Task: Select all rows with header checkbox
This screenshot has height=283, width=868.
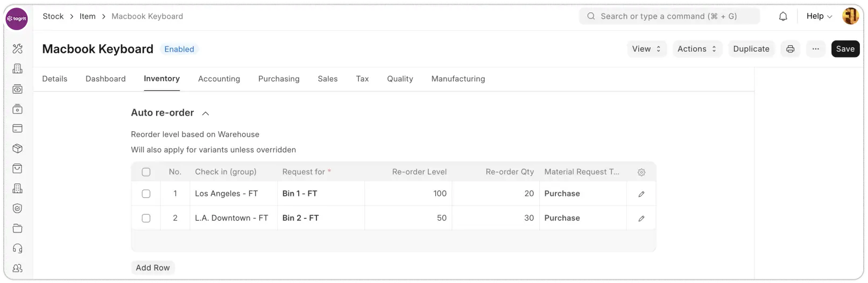Action: point(146,172)
